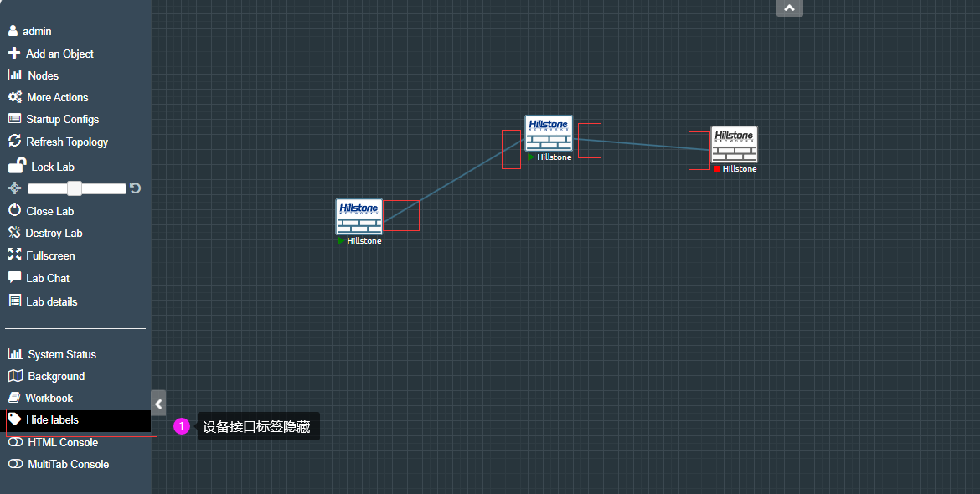Click the Hillstone label under the bottom-left node
980x494 pixels.
tap(364, 240)
